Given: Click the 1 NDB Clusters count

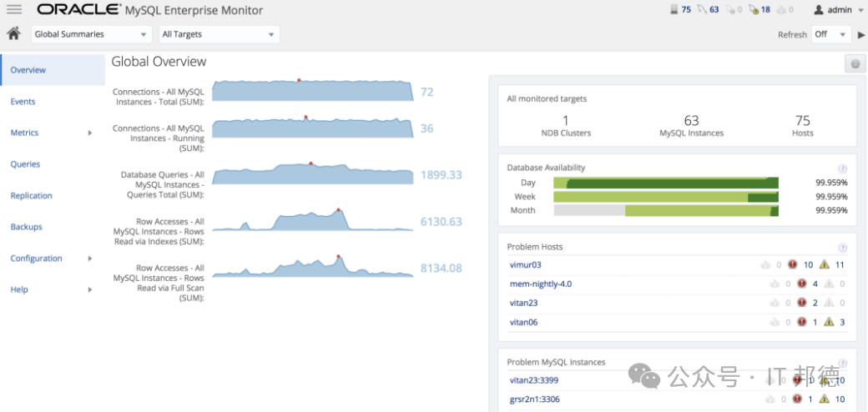Looking at the screenshot, I should pyautogui.click(x=566, y=121).
